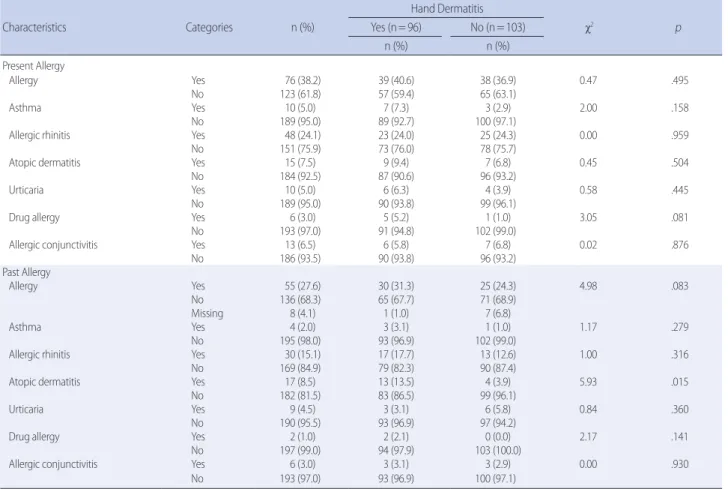
Task: Click Past Atopic dermatitis row label
Action: (45, 382)
